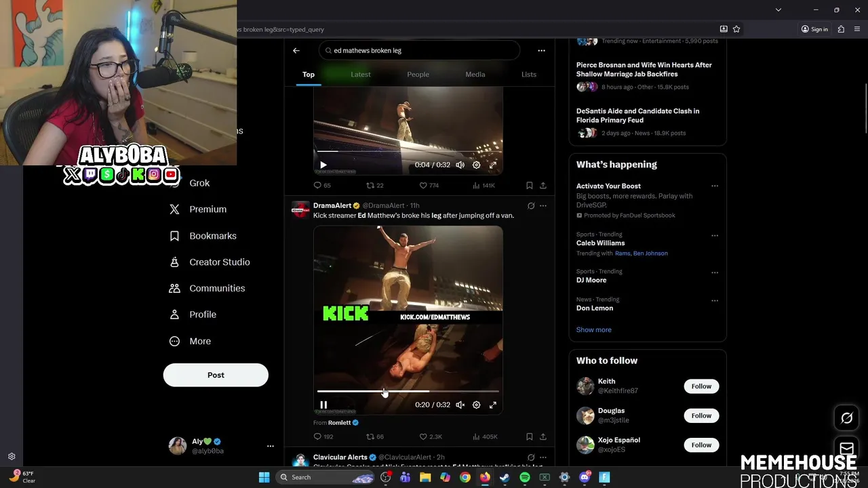Open the Rams trending link
The width and height of the screenshot is (868, 488).
[x=623, y=253]
